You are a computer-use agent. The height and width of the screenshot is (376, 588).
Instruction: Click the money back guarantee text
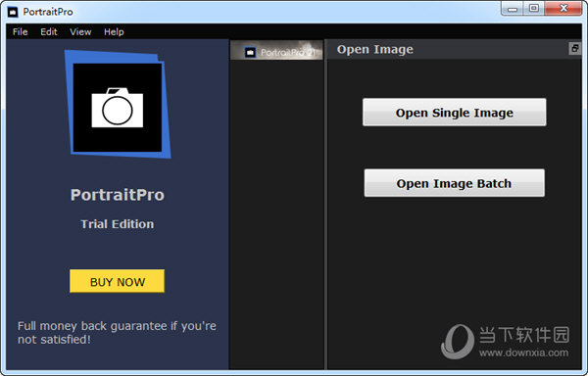click(x=117, y=333)
